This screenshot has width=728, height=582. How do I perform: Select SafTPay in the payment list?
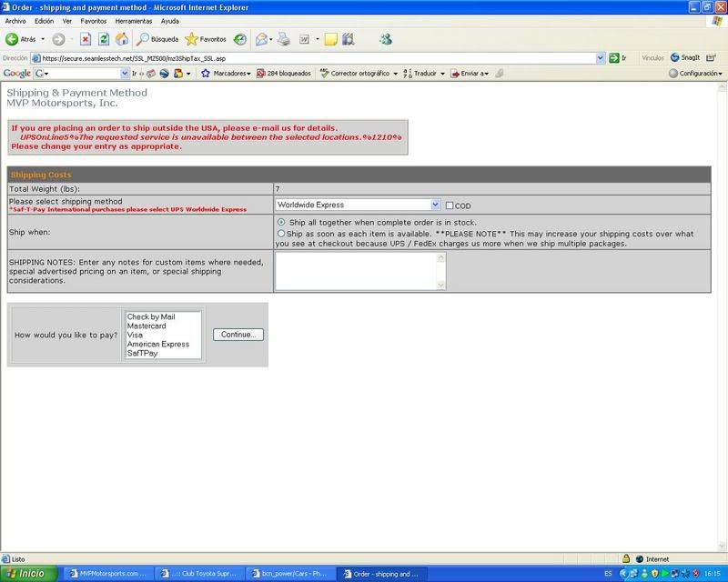pos(143,353)
